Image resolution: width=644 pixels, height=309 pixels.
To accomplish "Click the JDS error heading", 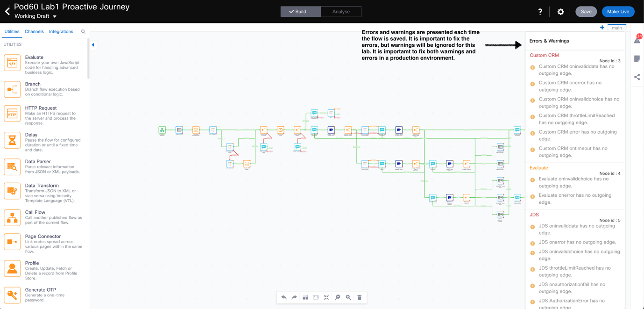I will tap(534, 215).
